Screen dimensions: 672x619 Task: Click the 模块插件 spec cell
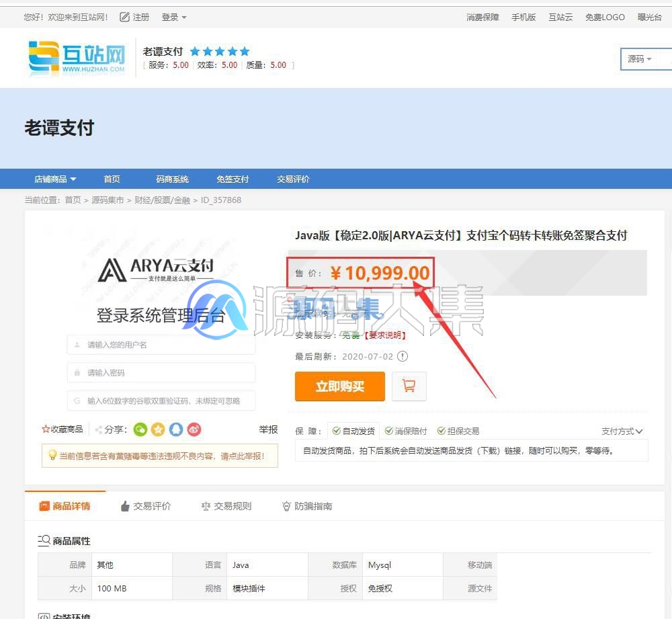(x=267, y=589)
